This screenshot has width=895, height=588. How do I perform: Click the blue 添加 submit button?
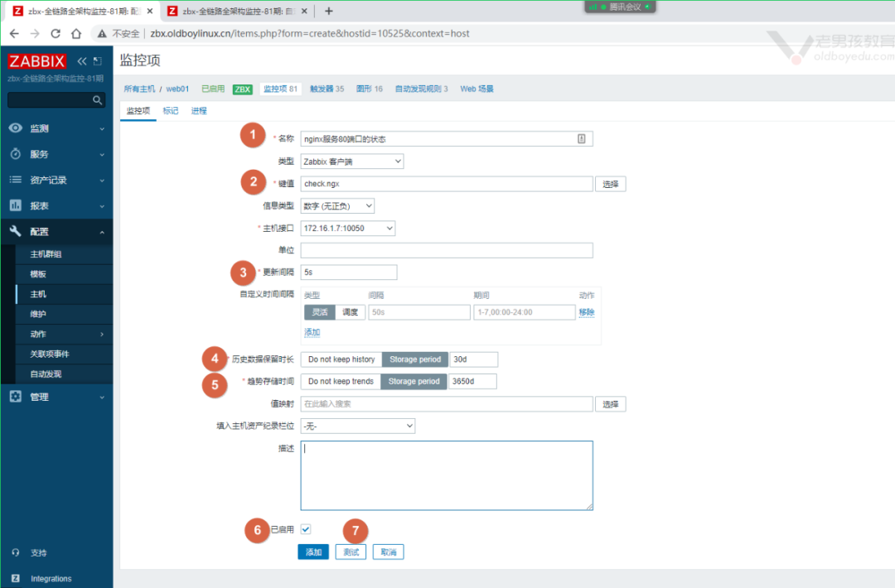(313, 552)
